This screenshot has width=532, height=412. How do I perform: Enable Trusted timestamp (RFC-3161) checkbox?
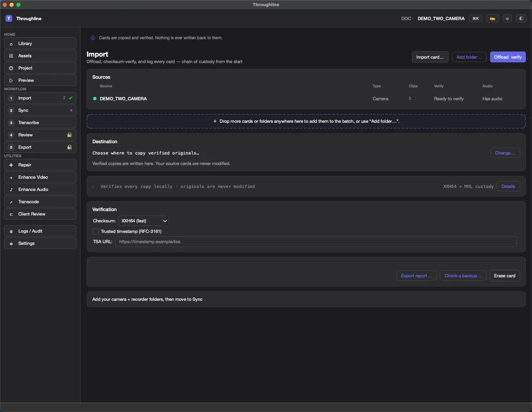click(95, 232)
